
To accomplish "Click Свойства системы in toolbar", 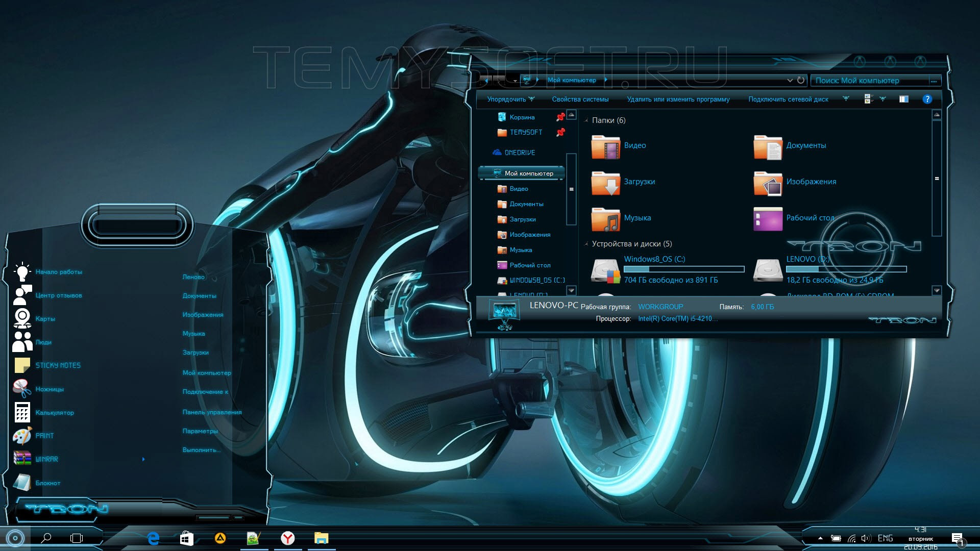I will pos(580,99).
